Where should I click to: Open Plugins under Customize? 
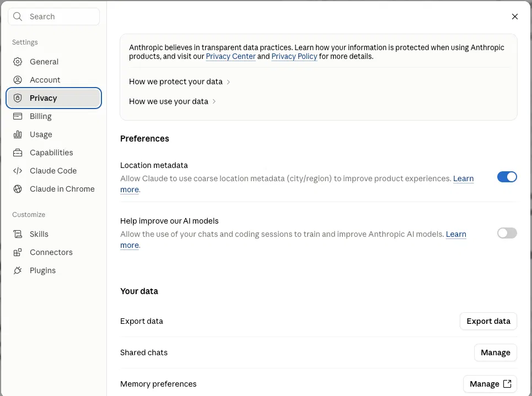coord(53,270)
